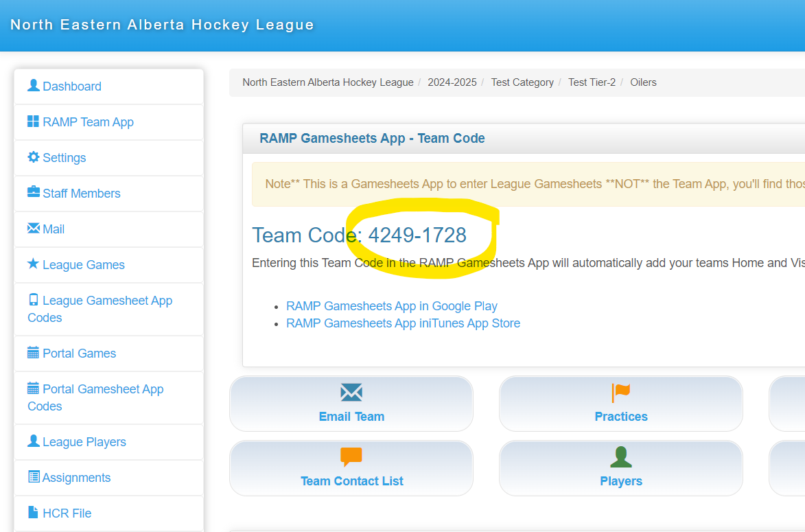Navigate to Test Tier-2 via breadcrumb

[592, 82]
